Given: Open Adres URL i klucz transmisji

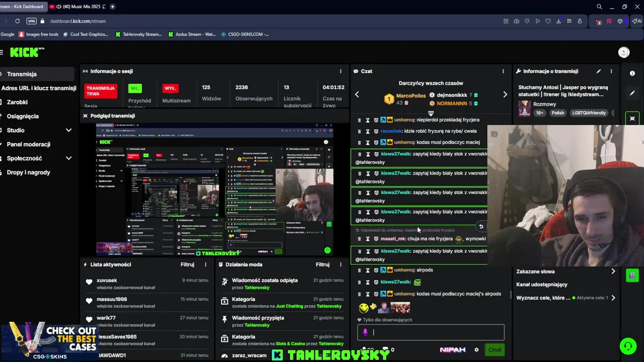Looking at the screenshot, I should click(38, 88).
